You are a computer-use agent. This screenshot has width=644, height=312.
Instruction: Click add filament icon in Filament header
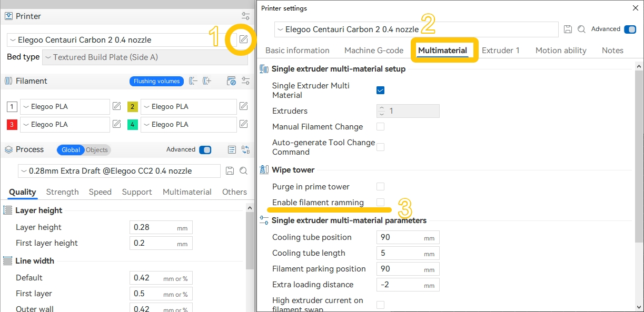point(207,81)
